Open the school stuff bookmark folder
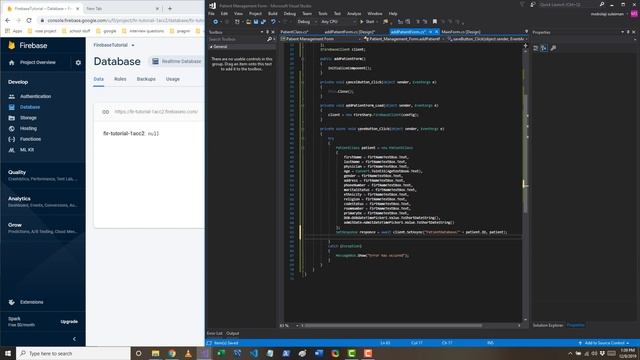This screenshot has height=360, width=640. coord(76,31)
